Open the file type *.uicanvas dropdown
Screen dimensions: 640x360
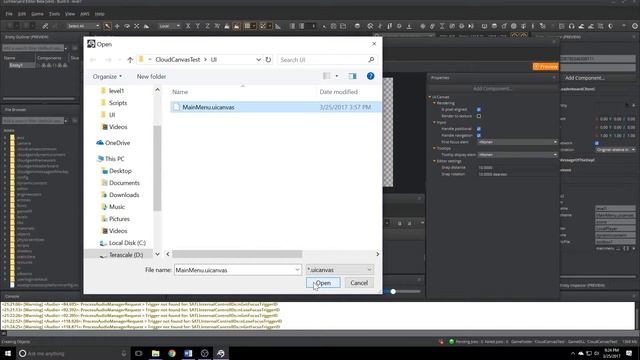[x=340, y=270]
